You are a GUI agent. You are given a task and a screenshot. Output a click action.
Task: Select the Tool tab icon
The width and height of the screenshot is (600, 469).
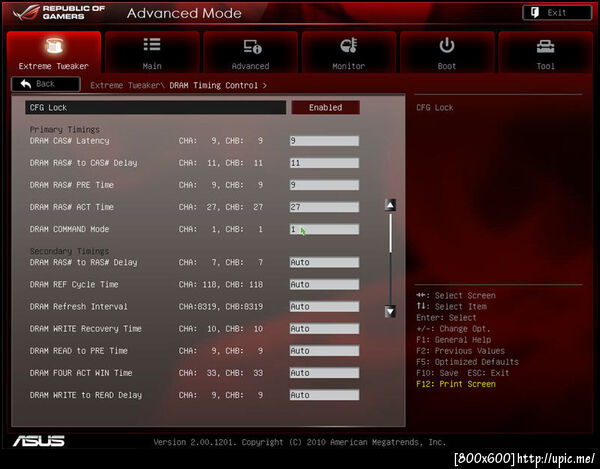click(x=545, y=47)
